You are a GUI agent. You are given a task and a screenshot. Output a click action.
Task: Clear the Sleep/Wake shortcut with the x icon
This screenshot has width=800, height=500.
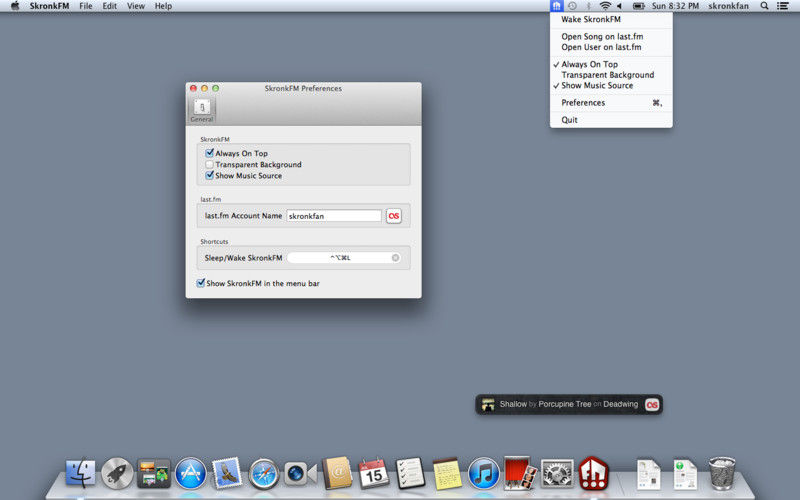pos(395,258)
